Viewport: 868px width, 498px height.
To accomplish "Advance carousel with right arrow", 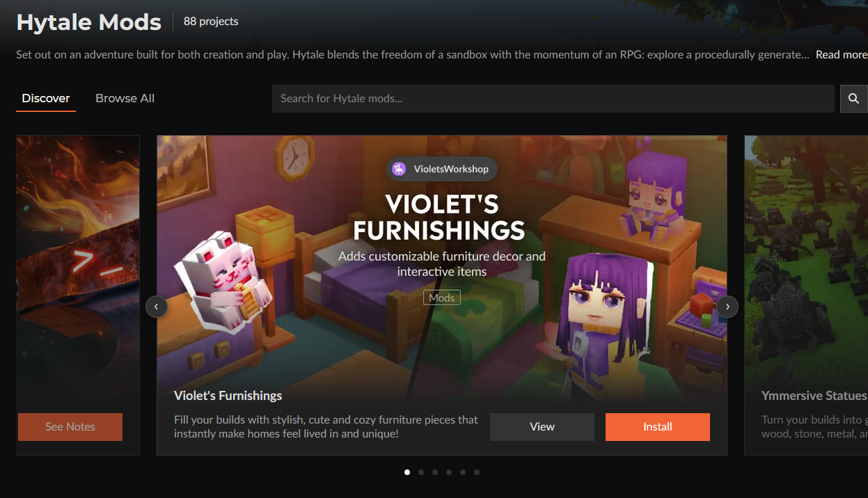I will pos(727,306).
